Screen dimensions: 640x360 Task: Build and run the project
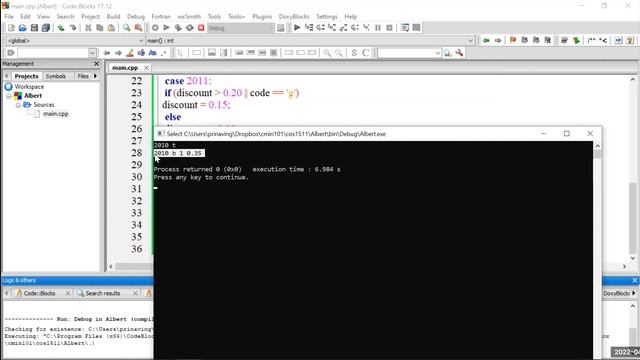[178, 28]
